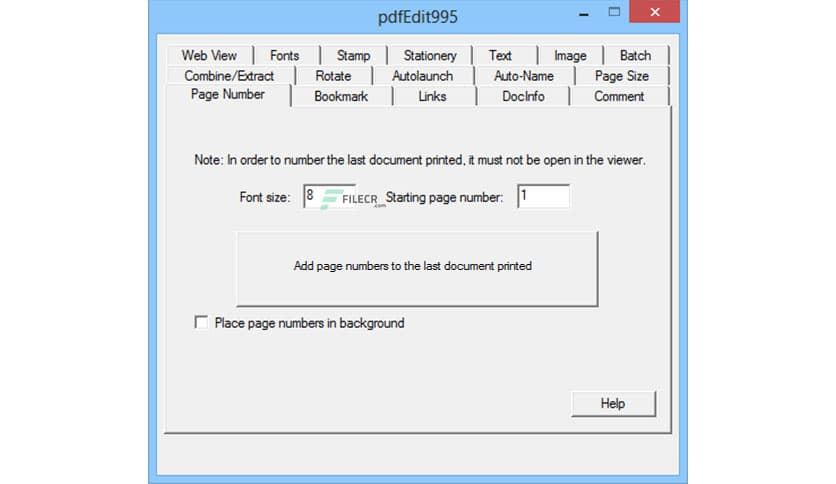The width and height of the screenshot is (836, 484).
Task: Switch to the Web View tab
Action: [x=209, y=55]
